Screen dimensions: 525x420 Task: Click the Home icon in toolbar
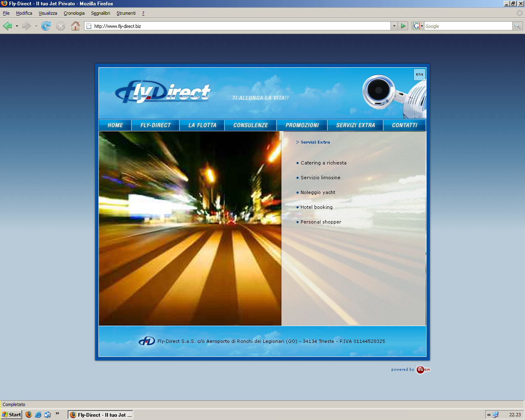pyautogui.click(x=75, y=26)
